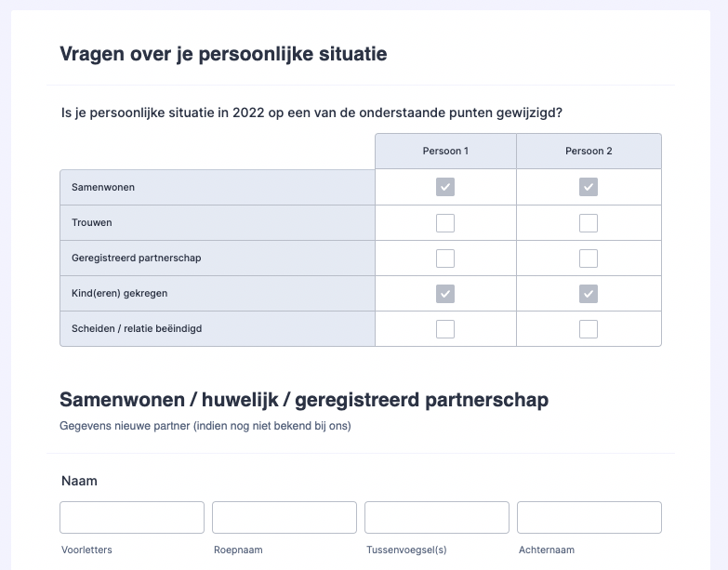Click the Achternaam text field

pos(589,518)
